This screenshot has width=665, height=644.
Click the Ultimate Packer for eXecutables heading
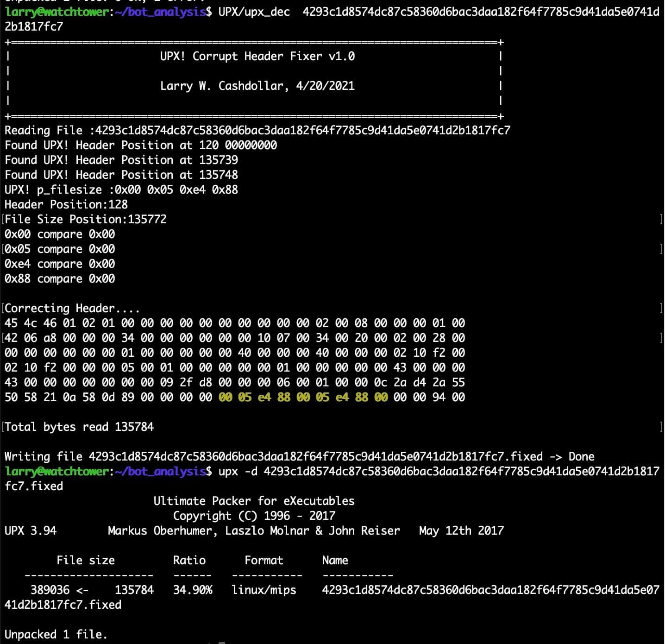[254, 501]
